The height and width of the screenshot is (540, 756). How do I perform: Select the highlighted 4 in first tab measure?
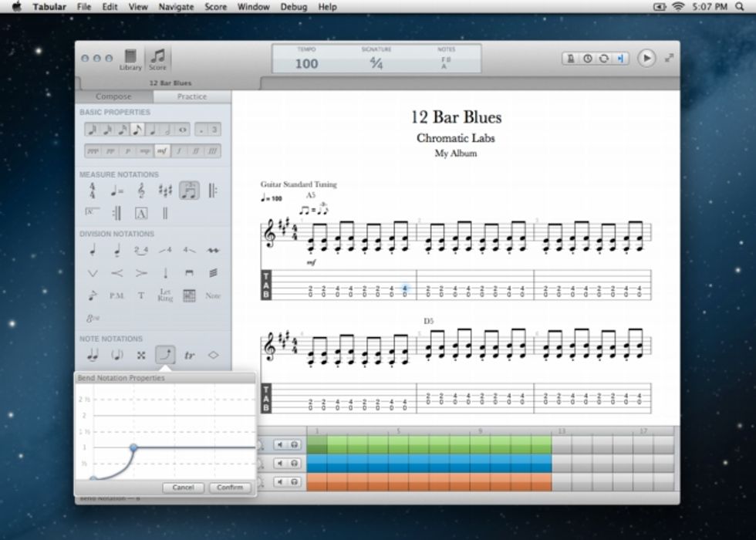[x=404, y=289]
